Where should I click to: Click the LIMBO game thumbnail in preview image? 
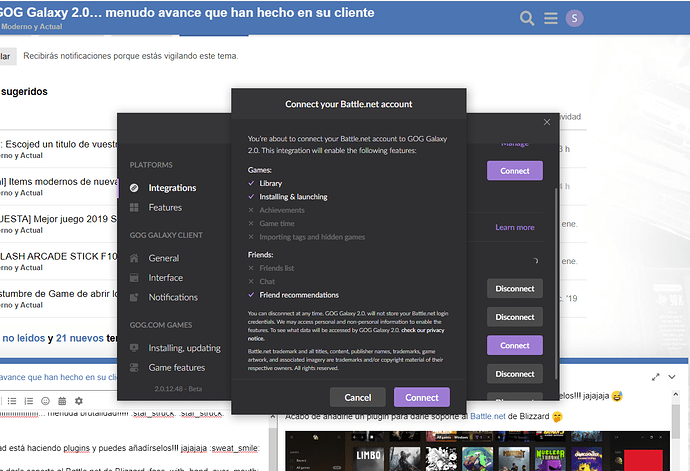pyautogui.click(x=369, y=458)
